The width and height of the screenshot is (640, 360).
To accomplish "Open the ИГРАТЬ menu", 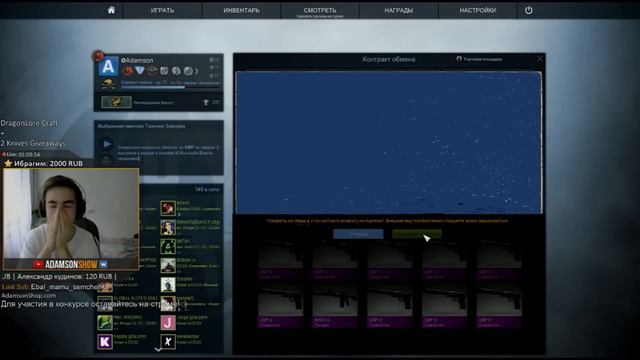I will click(162, 10).
